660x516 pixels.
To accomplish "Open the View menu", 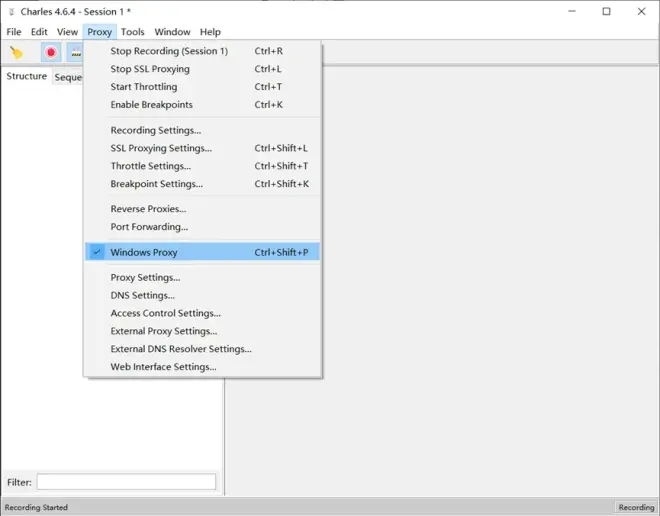I will [67, 32].
